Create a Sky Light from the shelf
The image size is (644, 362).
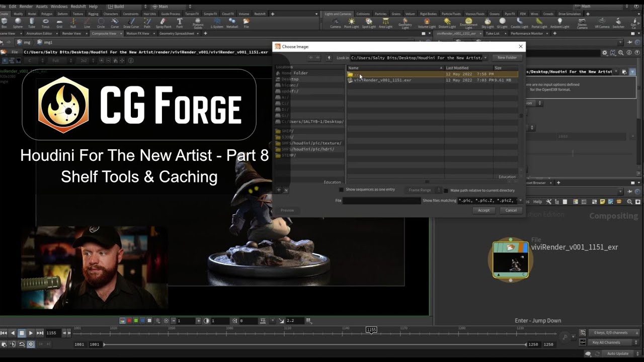(x=488, y=23)
